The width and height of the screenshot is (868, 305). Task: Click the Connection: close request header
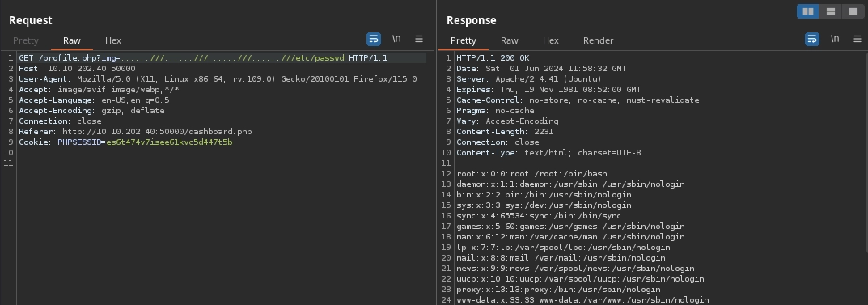point(60,121)
